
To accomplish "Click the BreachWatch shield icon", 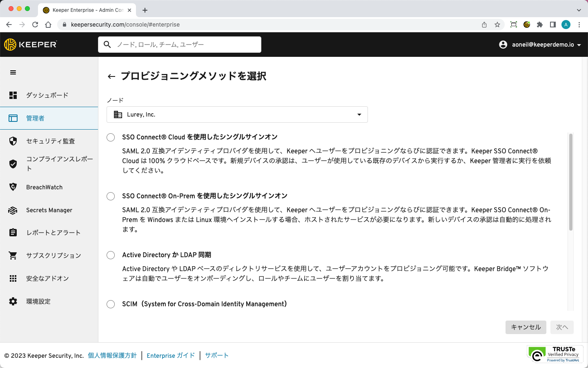I will coord(13,187).
